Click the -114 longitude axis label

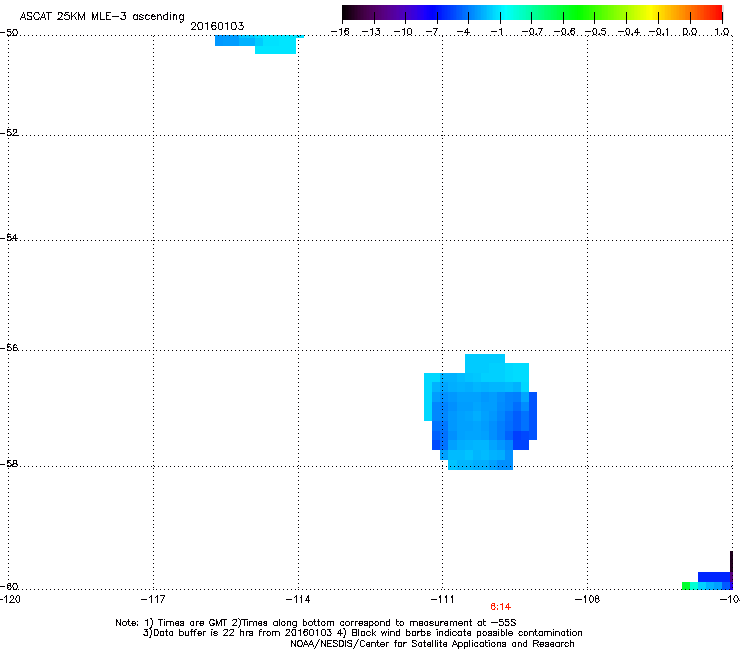coord(298,599)
